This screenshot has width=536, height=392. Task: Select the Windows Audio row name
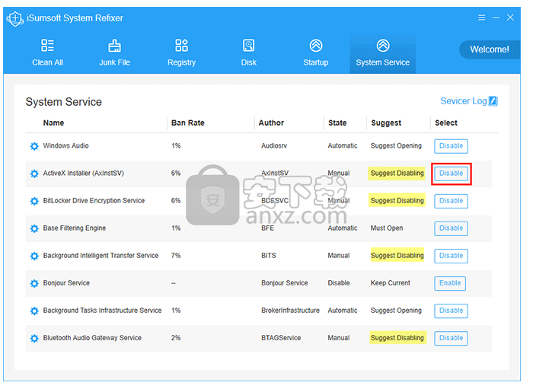(65, 146)
